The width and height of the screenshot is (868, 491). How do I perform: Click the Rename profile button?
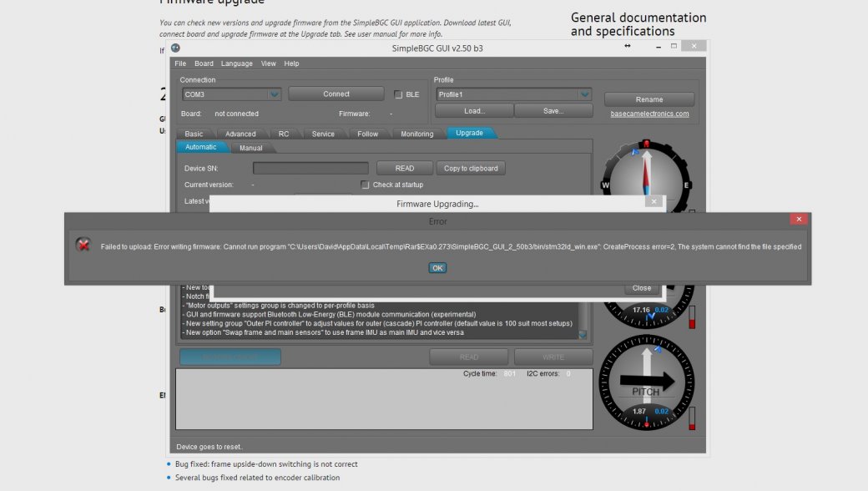[648, 99]
